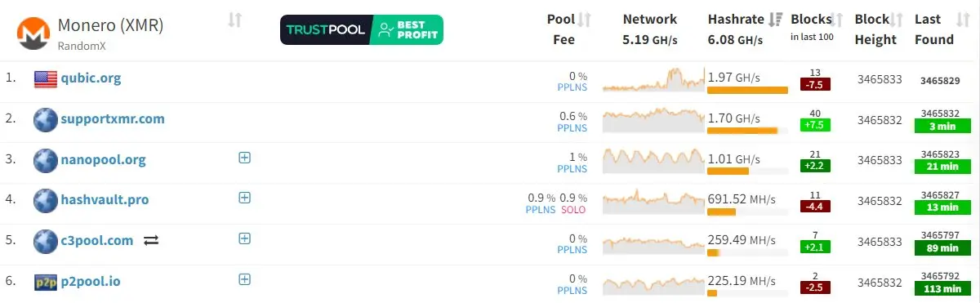Expand hashvault.pro row with plus icon

coord(244,198)
